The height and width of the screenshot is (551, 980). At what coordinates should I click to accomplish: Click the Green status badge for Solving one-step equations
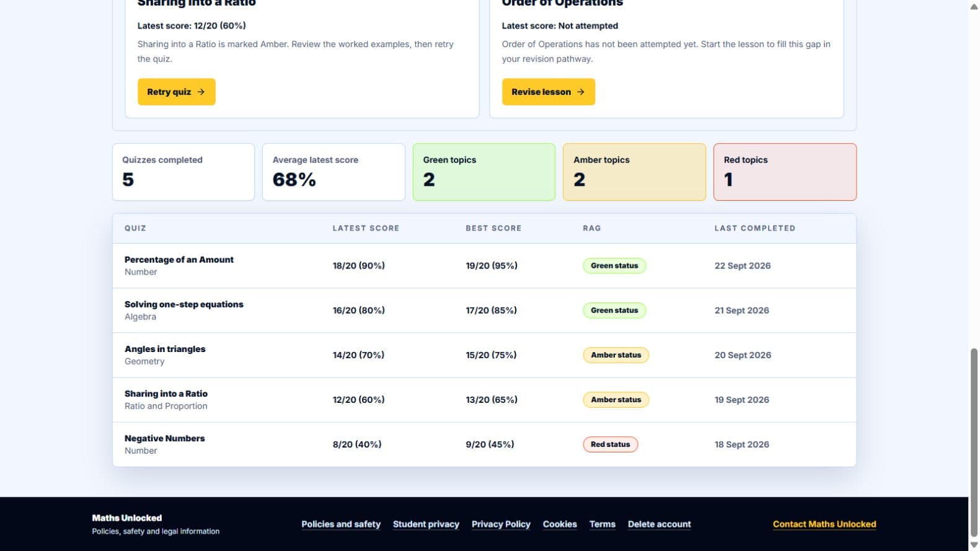614,311
